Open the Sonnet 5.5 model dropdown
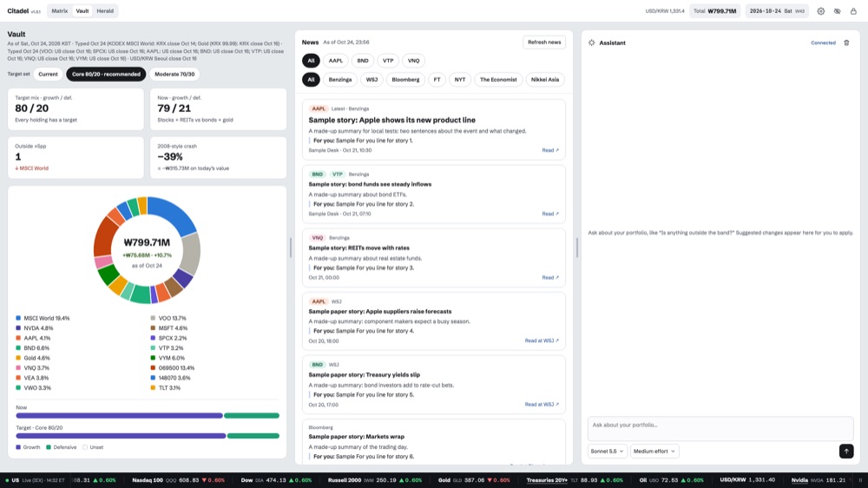The image size is (868, 488). [x=608, y=451]
